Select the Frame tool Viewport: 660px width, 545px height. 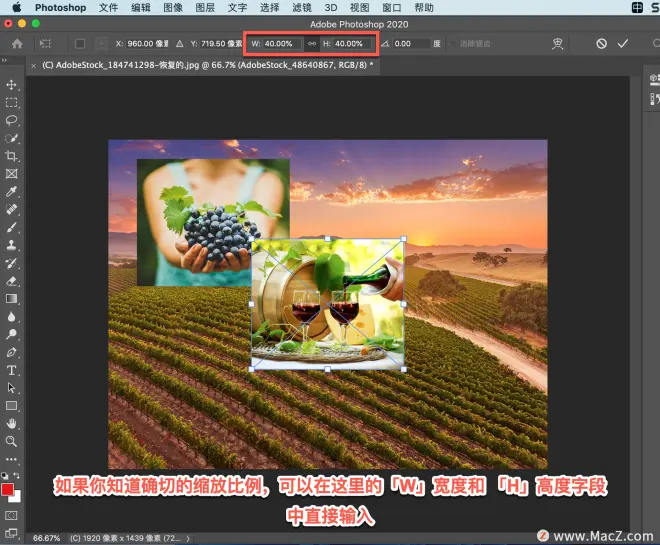11,174
